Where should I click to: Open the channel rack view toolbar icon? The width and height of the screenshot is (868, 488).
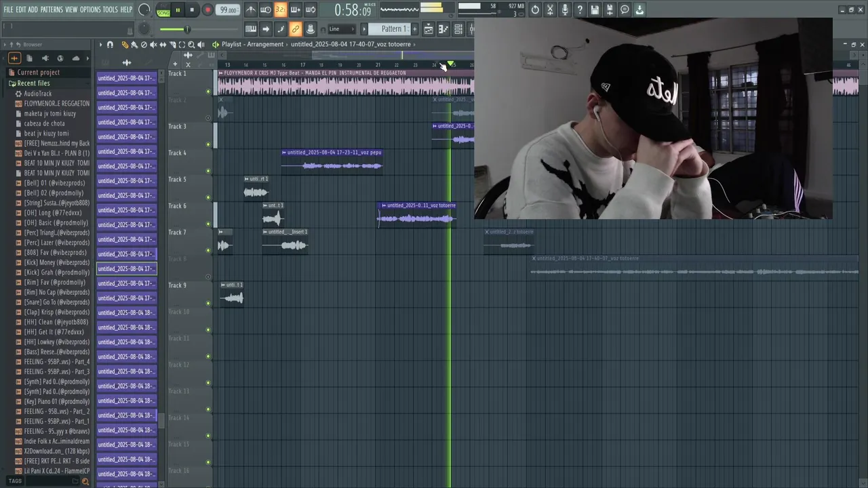(458, 29)
